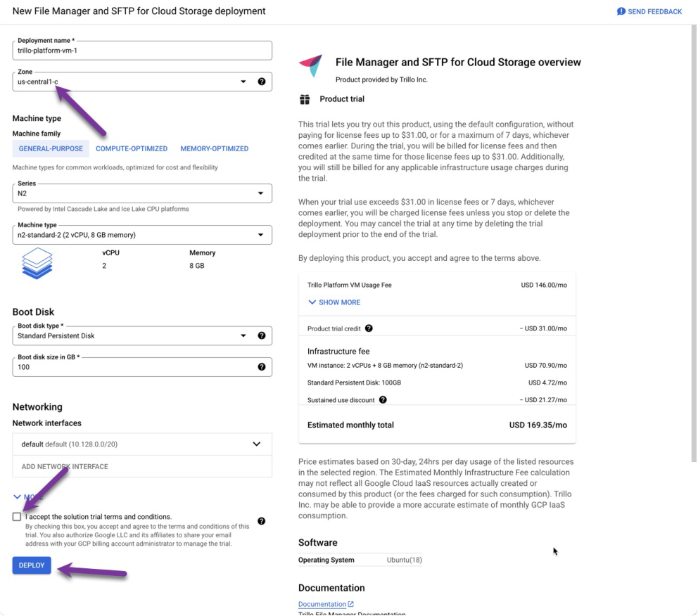Click 'Product provided by Trillo Inc.' text
This screenshot has height=616, width=698.
tap(381, 79)
